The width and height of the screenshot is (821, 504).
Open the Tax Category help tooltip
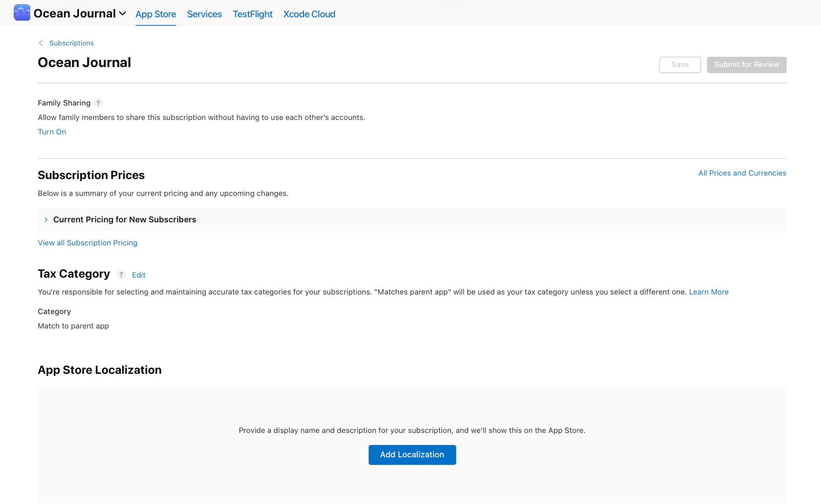(x=121, y=274)
